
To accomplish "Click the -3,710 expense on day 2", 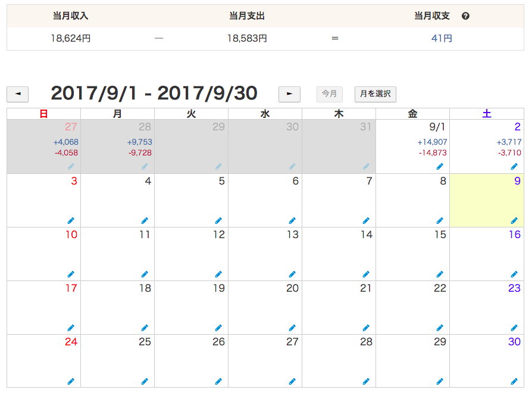I will point(509,153).
